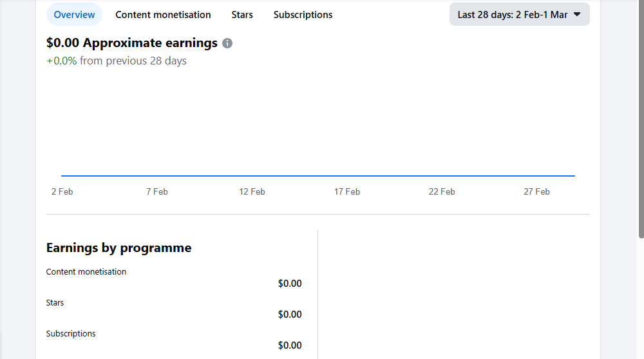Click the info icon beside Approximate earnings

point(227,43)
